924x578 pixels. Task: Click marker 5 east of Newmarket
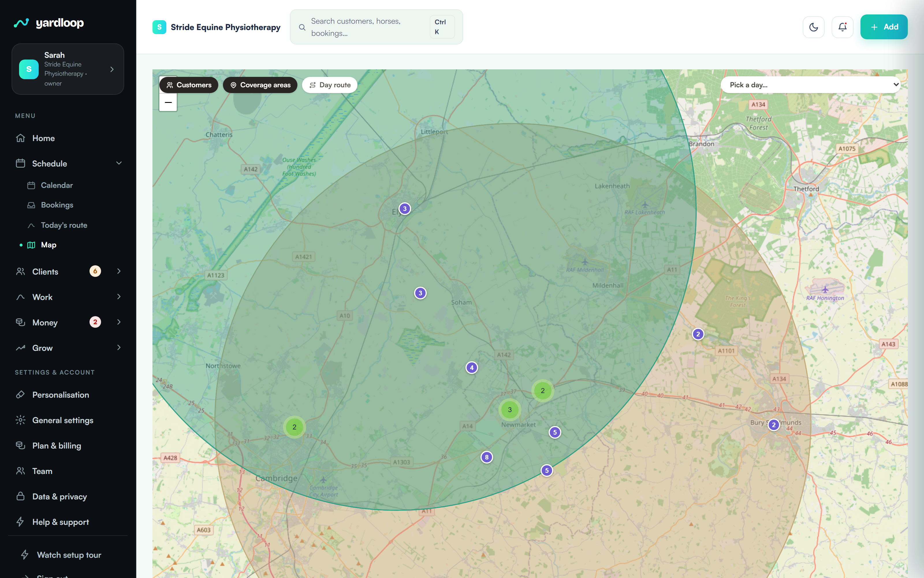coord(555,432)
